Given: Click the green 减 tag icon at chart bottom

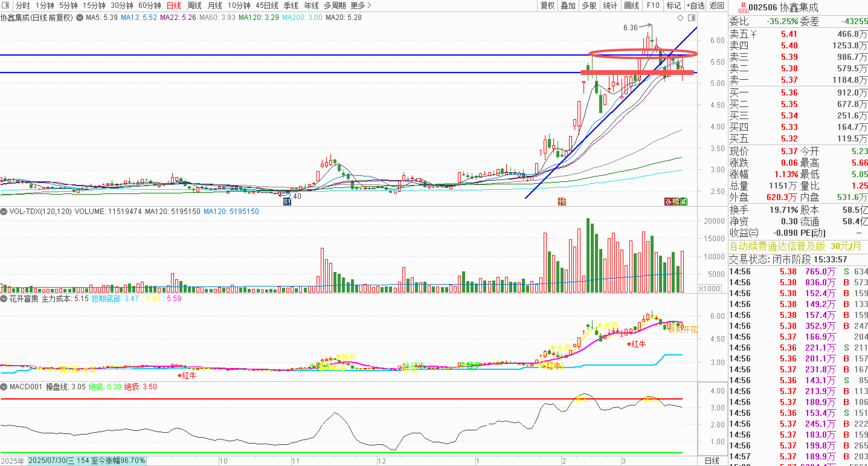Looking at the screenshot, I should tap(683, 202).
